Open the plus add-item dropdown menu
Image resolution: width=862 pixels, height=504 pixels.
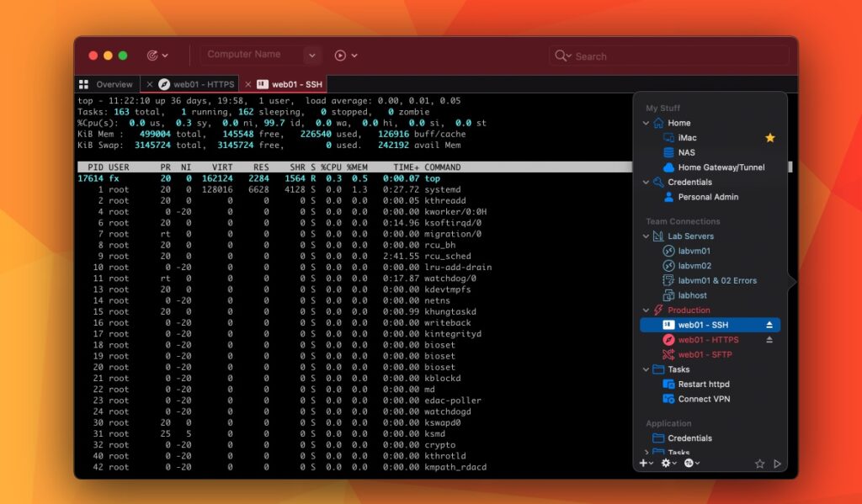(x=646, y=464)
